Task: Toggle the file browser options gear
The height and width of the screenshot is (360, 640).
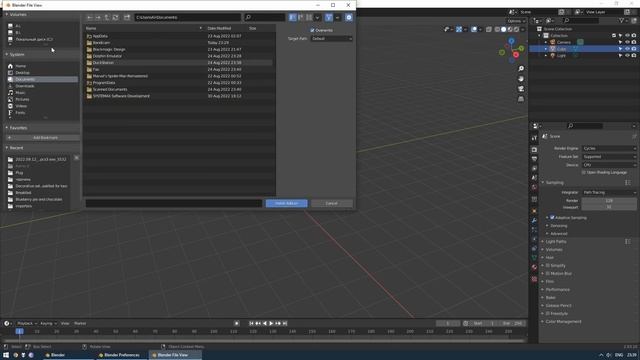Action: click(x=349, y=18)
